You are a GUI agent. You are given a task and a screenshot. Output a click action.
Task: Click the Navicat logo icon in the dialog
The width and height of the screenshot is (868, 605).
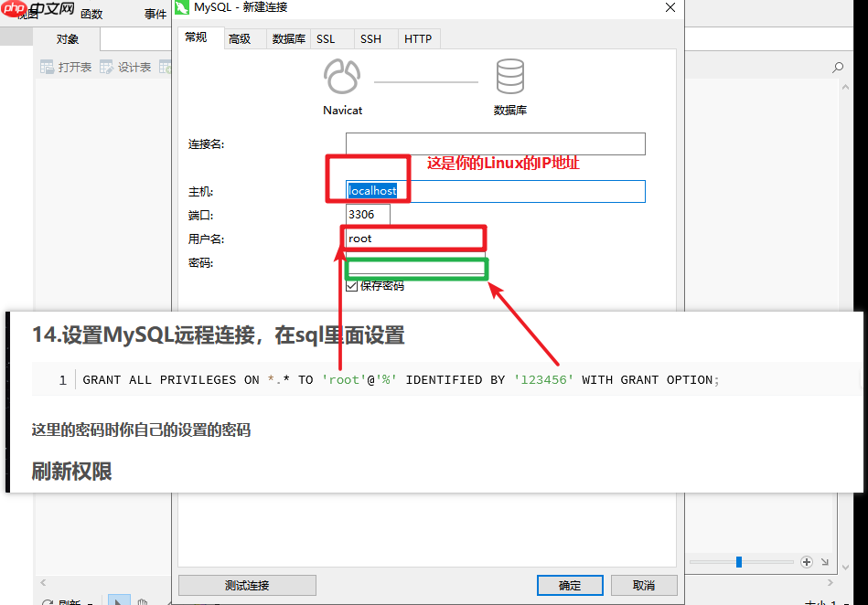click(x=342, y=78)
